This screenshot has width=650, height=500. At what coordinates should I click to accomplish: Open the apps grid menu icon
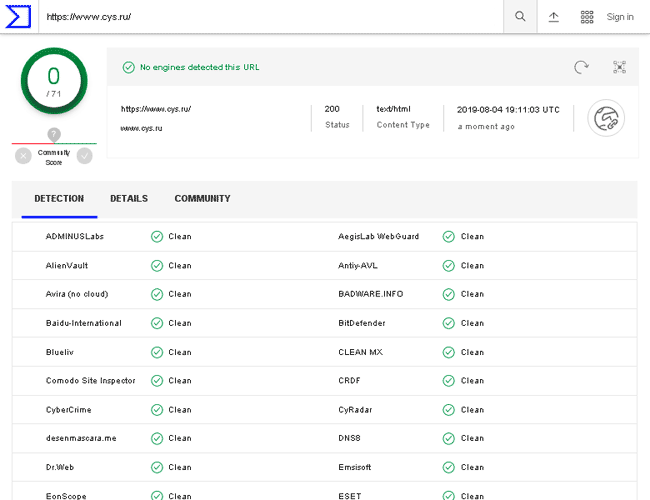587,17
